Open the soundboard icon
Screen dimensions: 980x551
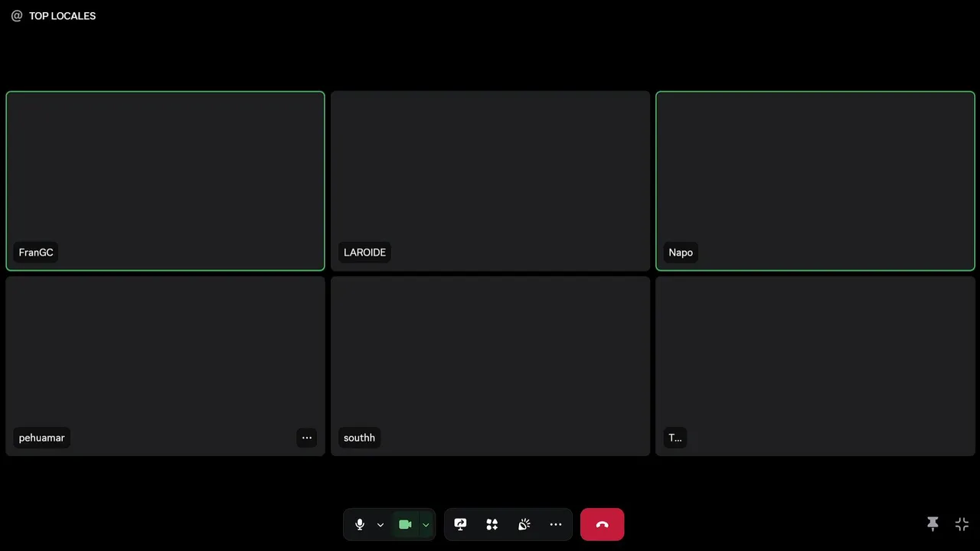point(524,525)
